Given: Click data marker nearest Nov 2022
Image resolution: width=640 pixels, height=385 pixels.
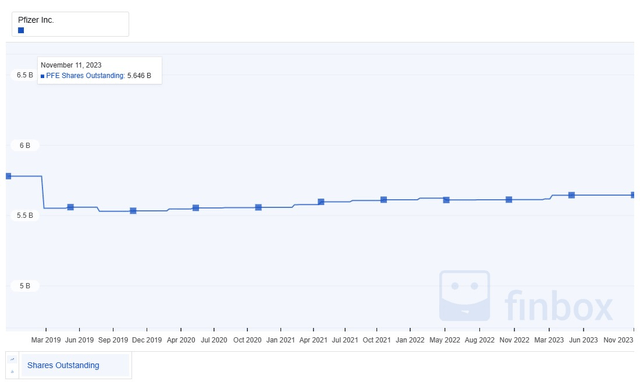Looking at the screenshot, I should [509, 200].
